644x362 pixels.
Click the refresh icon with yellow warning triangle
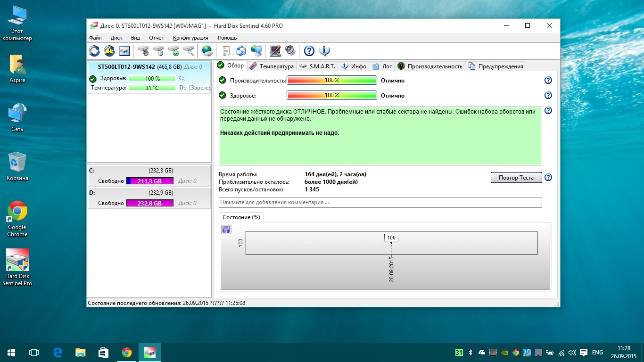coord(109,50)
